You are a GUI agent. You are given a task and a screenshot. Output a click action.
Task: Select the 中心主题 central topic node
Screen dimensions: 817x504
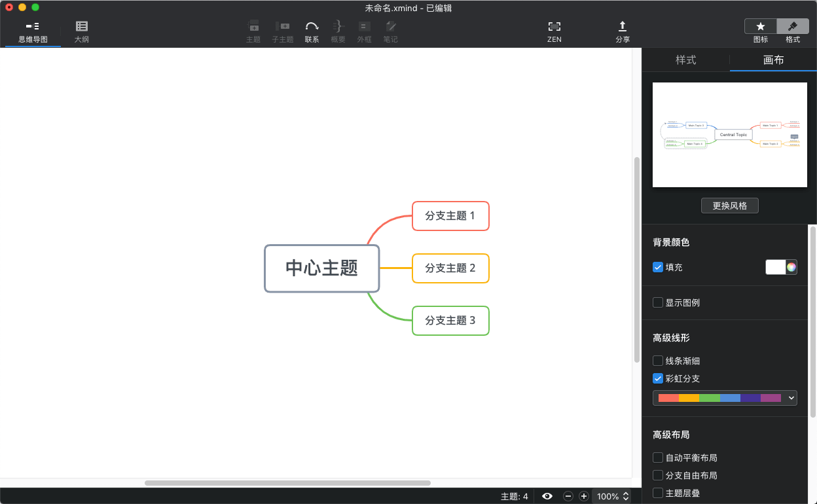pyautogui.click(x=321, y=268)
